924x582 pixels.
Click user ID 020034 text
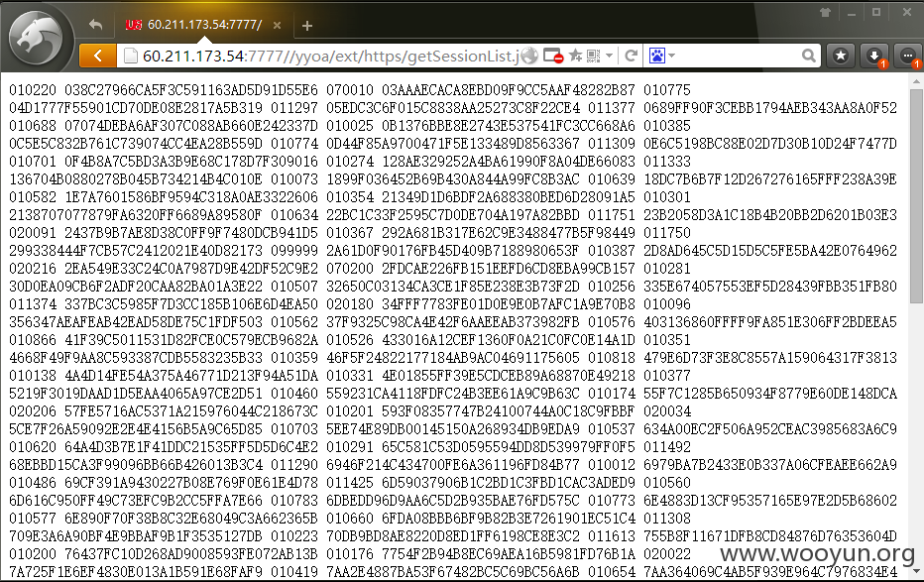click(x=667, y=411)
